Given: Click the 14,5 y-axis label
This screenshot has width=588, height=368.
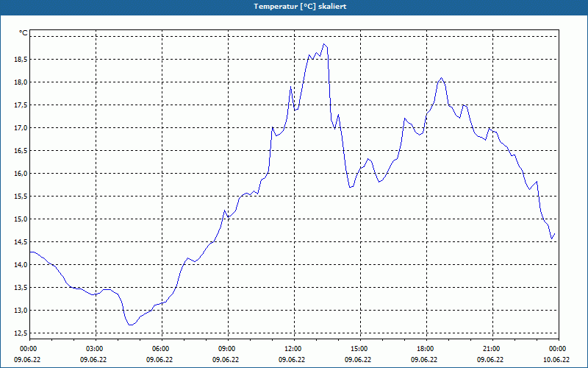Looking at the screenshot, I should [21, 242].
